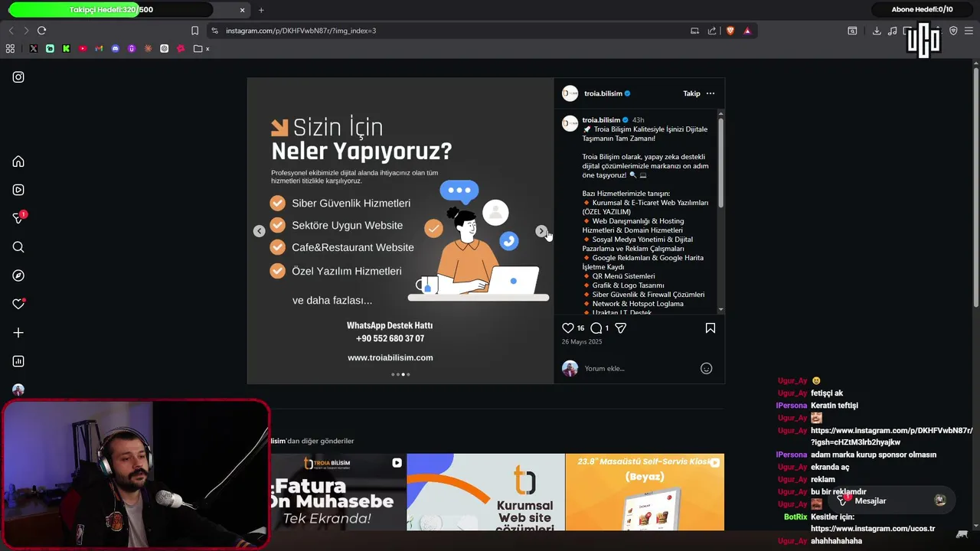Open site settings icon in address bar
This screenshot has height=551, width=980.
[214, 31]
